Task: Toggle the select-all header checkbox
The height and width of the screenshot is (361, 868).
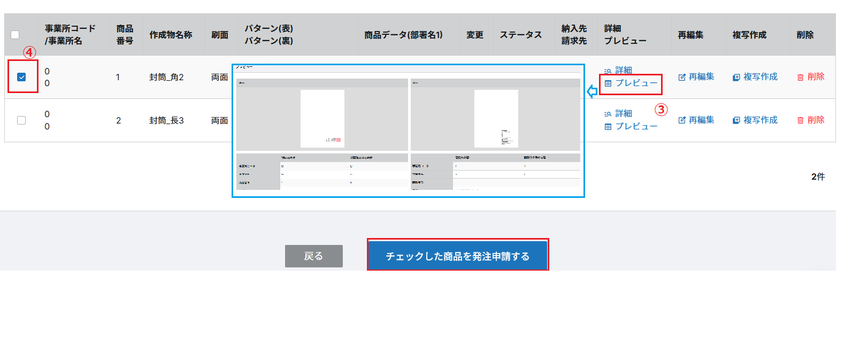Action: pos(15,35)
